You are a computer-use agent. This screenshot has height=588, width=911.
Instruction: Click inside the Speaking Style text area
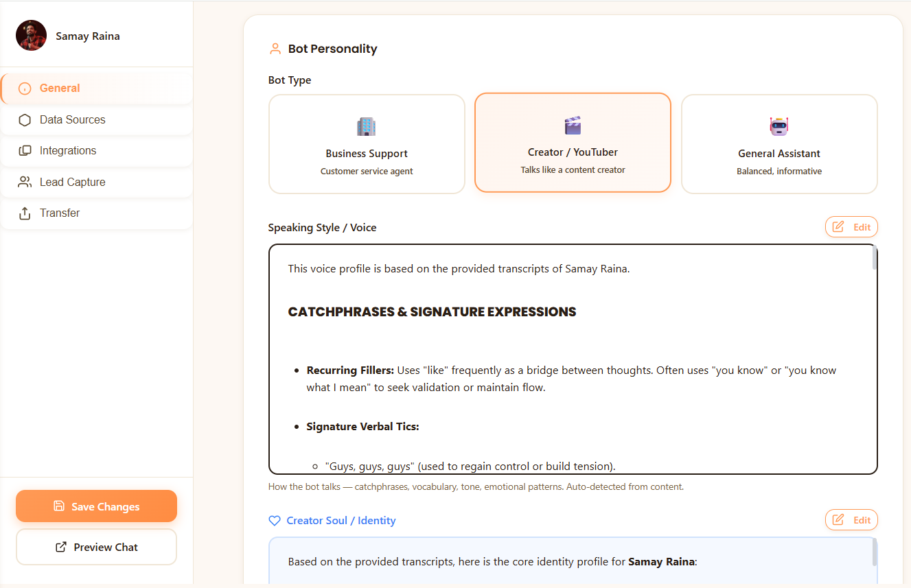click(x=573, y=359)
